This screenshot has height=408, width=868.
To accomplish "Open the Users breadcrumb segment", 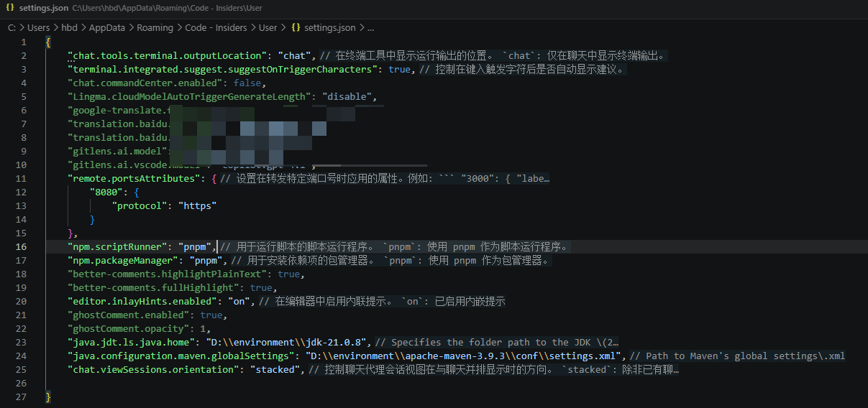I will coord(39,28).
